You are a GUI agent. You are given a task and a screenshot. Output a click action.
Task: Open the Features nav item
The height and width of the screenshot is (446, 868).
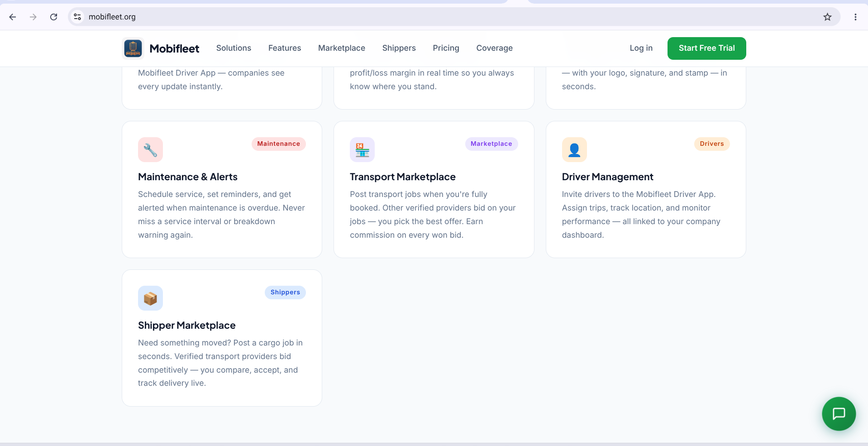point(285,48)
